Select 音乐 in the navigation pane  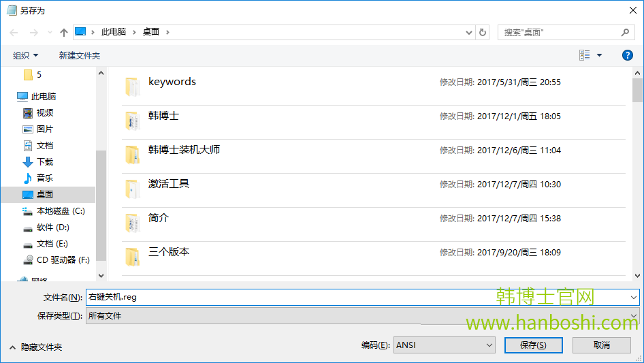(x=44, y=178)
